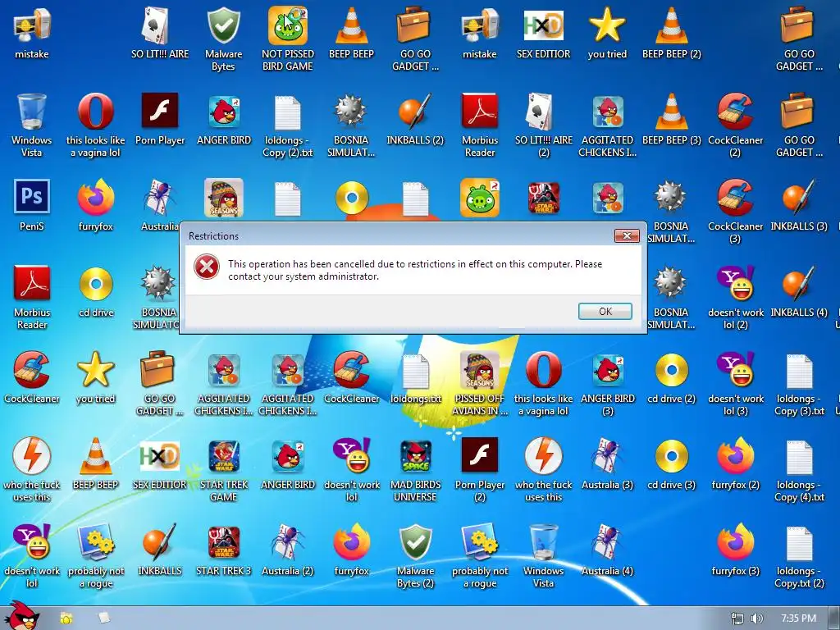Select the Australia (4) spider solitaire icon
The height and width of the screenshot is (630, 840).
[608, 542]
